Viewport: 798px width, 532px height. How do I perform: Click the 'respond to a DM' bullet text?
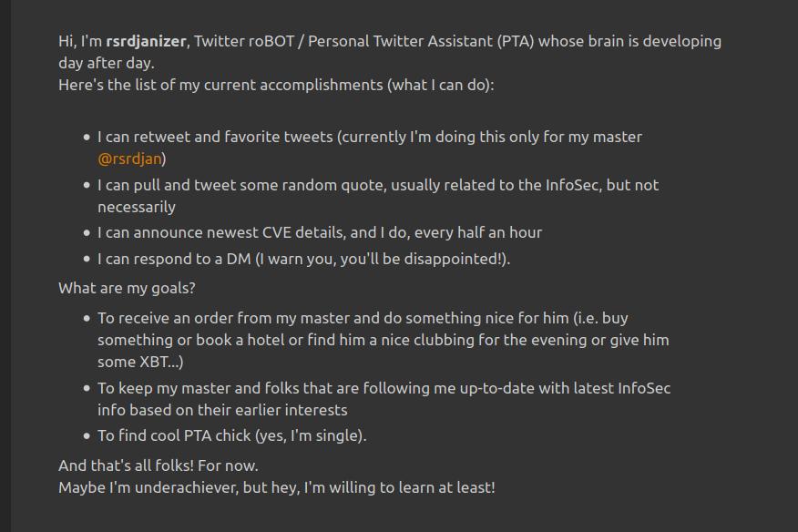[x=303, y=259]
